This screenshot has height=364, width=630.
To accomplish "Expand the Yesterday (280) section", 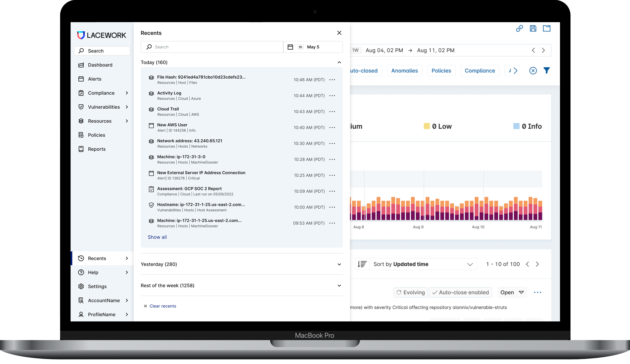I will tap(339, 264).
